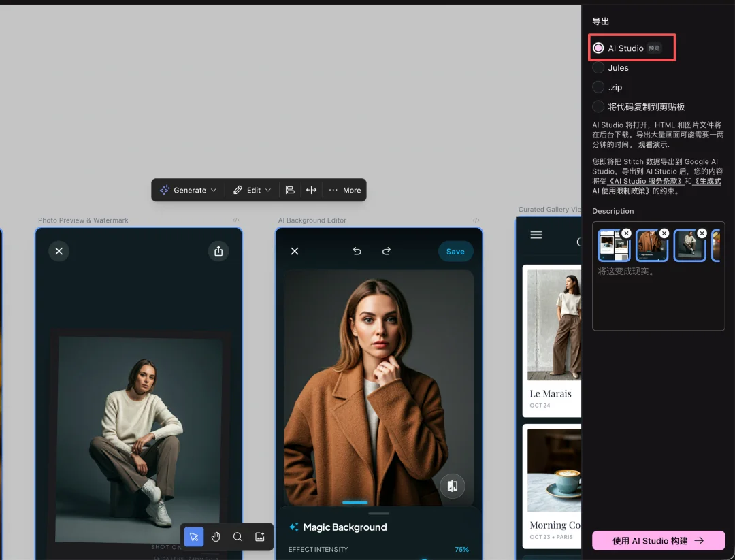Open the hamburger menu in Curated Gallery
The image size is (735, 560).
coord(536,235)
